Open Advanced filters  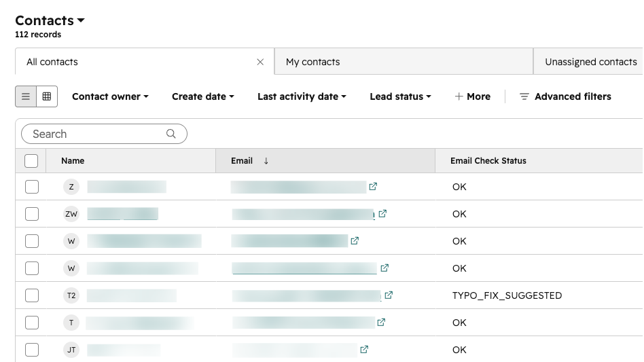566,96
